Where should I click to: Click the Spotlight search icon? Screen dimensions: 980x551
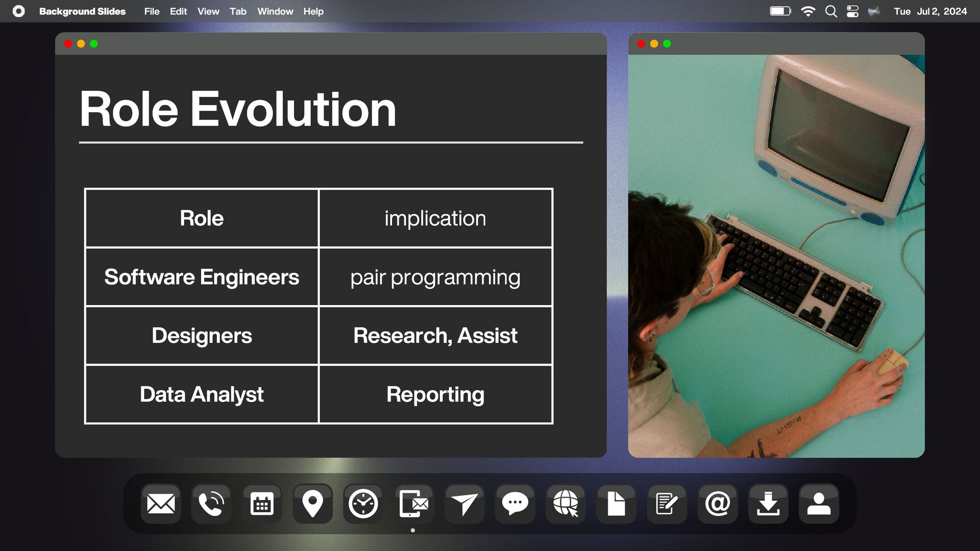[x=831, y=11]
